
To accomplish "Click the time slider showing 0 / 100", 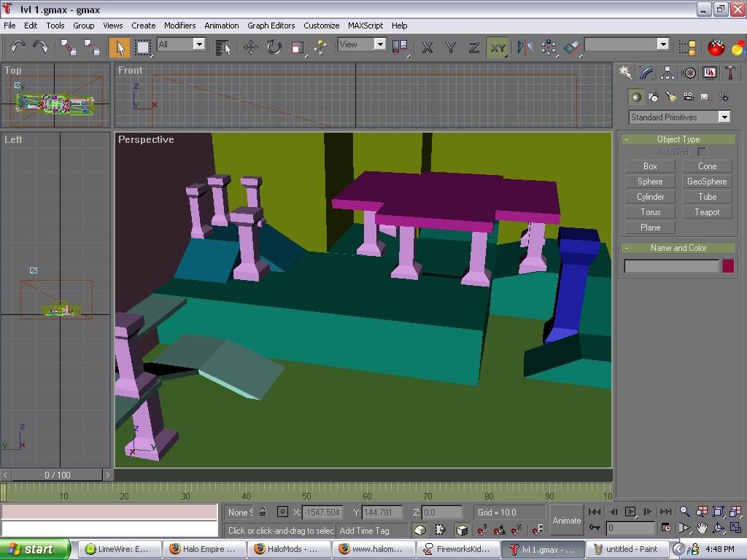I will [x=57, y=475].
